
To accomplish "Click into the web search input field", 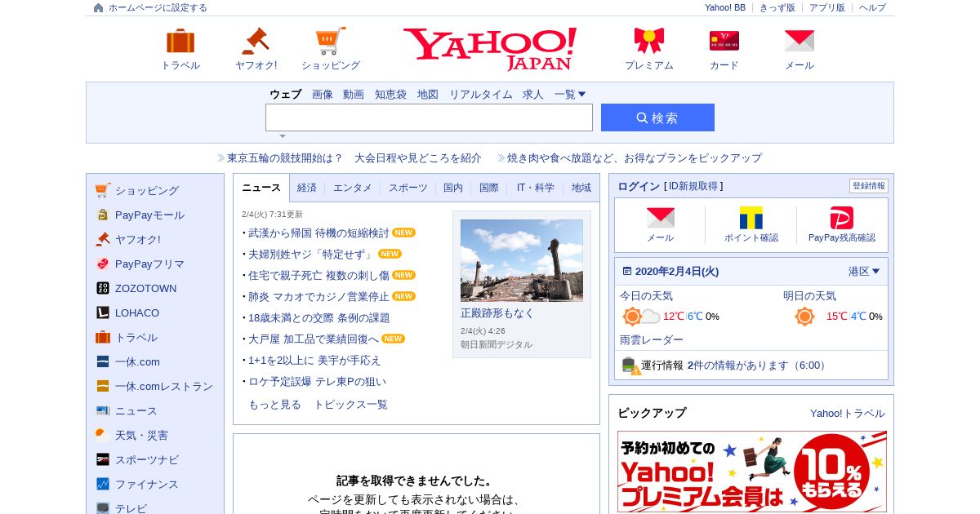I will (429, 117).
